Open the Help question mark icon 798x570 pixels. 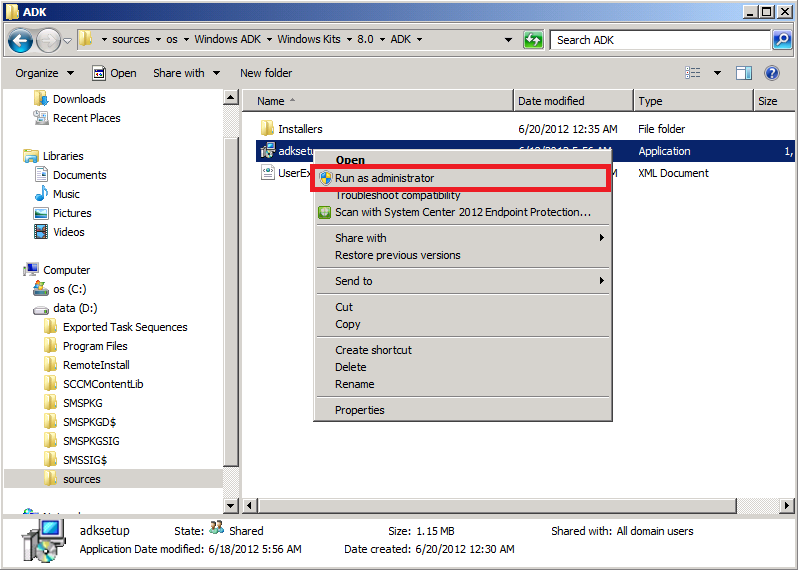click(772, 73)
